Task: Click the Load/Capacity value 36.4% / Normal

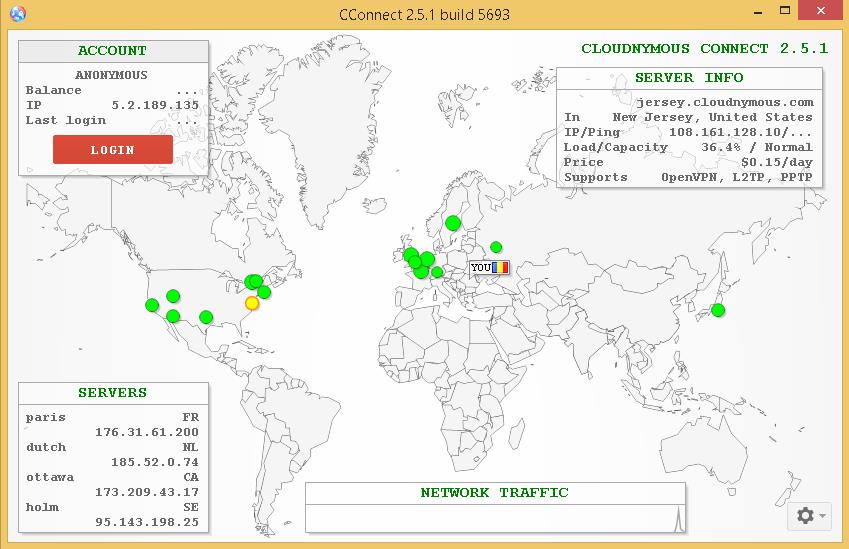Action: pos(757,147)
